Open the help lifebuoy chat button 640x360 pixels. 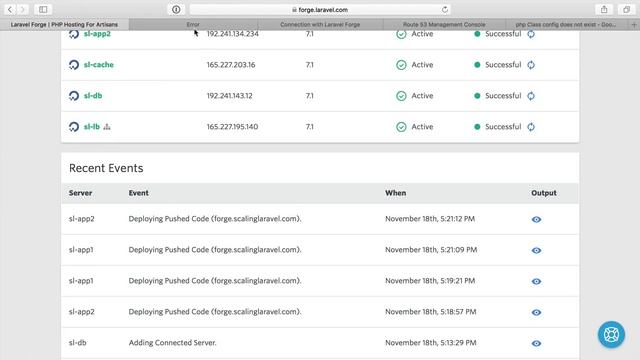611,335
